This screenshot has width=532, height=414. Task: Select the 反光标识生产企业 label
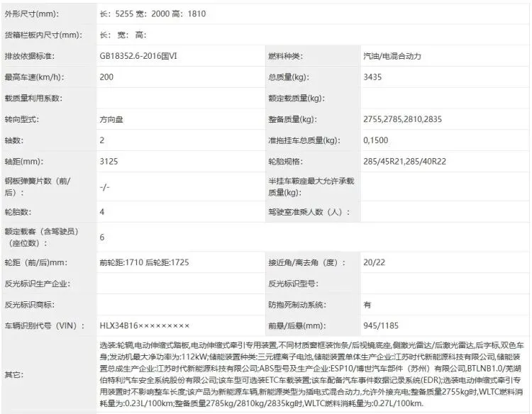38,284
